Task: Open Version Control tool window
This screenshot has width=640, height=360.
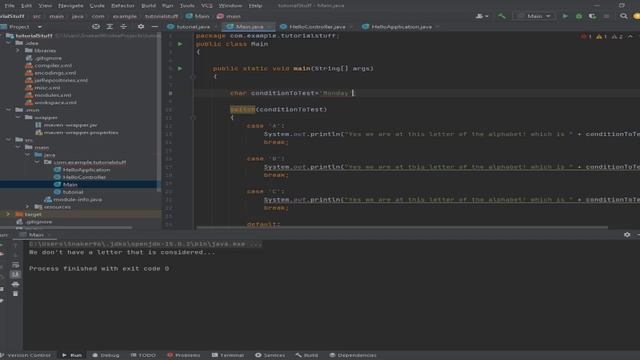Action: pos(26,355)
